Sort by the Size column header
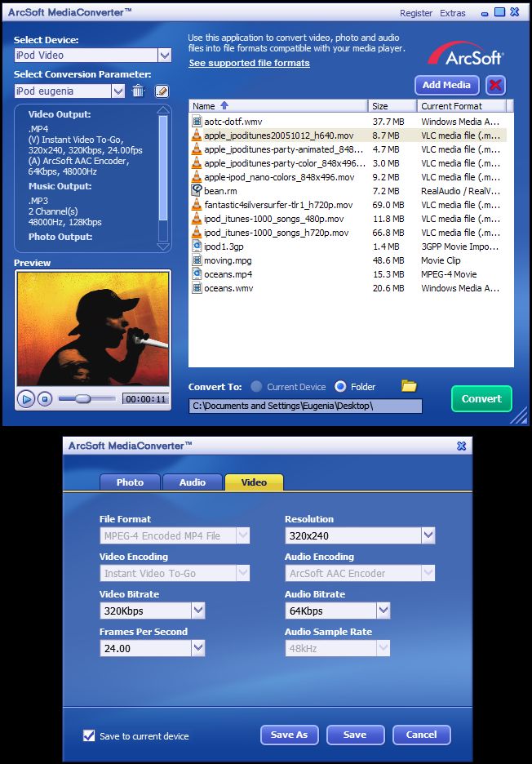532x764 pixels. point(392,106)
